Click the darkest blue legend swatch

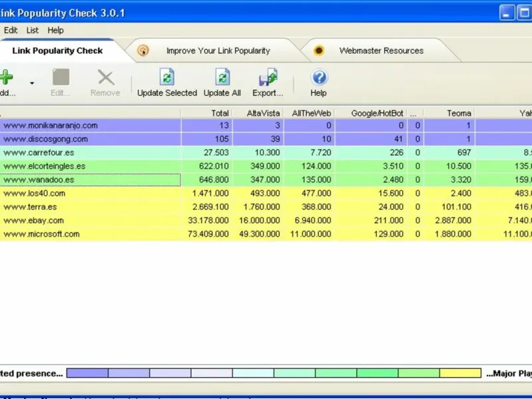coord(88,373)
